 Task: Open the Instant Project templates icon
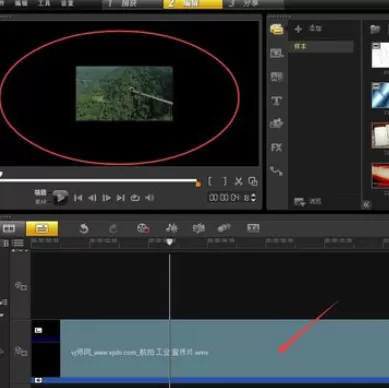(276, 53)
